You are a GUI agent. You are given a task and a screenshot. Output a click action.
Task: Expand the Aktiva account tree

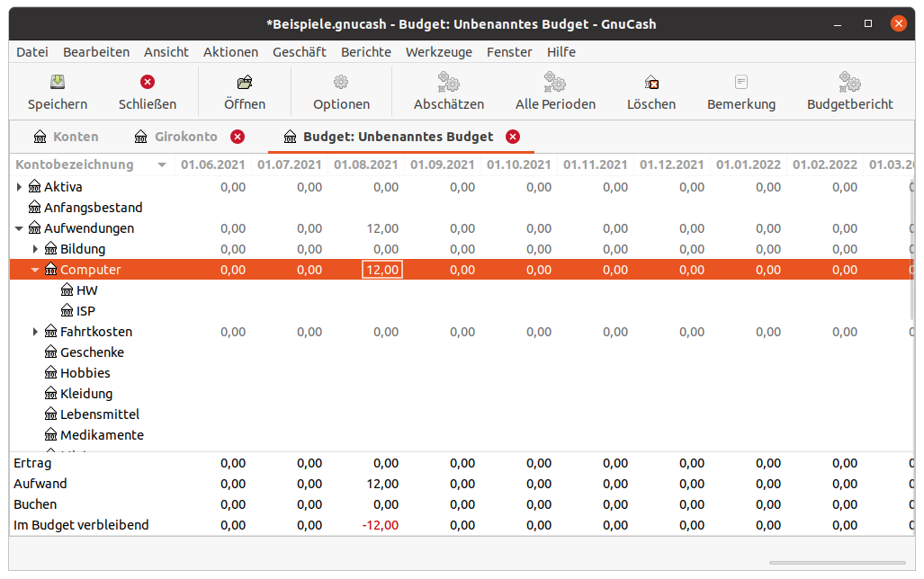20,187
